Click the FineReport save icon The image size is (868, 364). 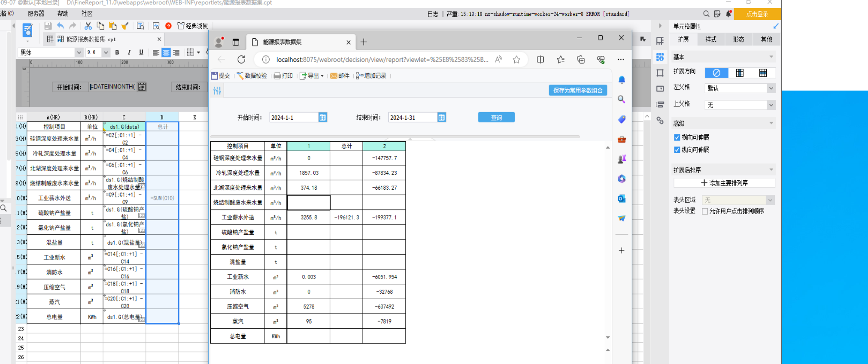tap(48, 26)
